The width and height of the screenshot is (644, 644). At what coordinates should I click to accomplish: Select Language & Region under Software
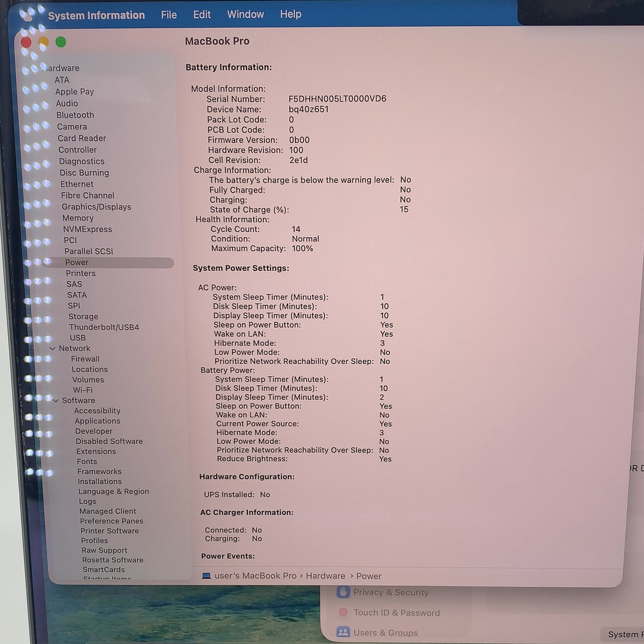(x=114, y=492)
